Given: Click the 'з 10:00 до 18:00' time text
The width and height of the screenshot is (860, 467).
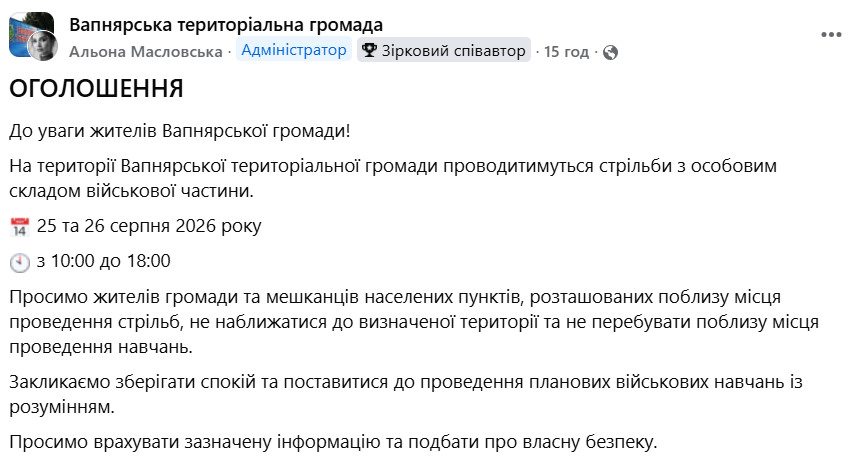Looking at the screenshot, I should (104, 261).
